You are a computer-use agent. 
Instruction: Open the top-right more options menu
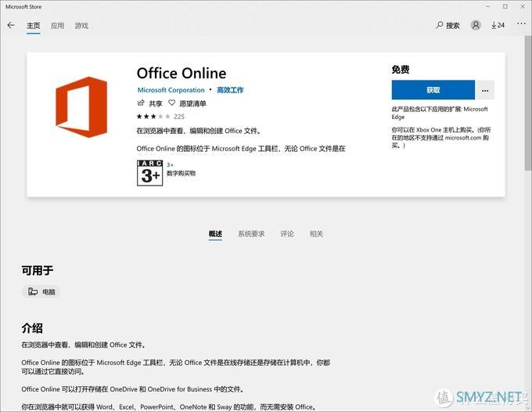tap(522, 23)
